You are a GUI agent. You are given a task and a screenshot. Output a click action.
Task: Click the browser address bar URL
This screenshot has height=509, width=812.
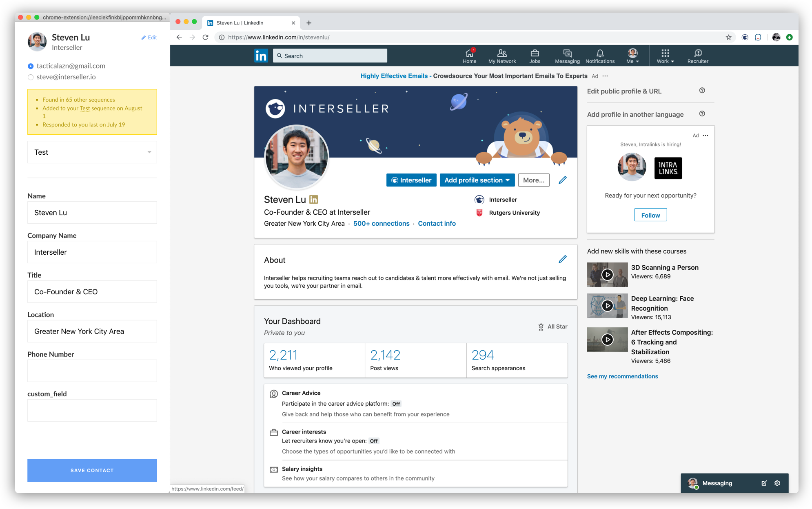[x=279, y=37]
